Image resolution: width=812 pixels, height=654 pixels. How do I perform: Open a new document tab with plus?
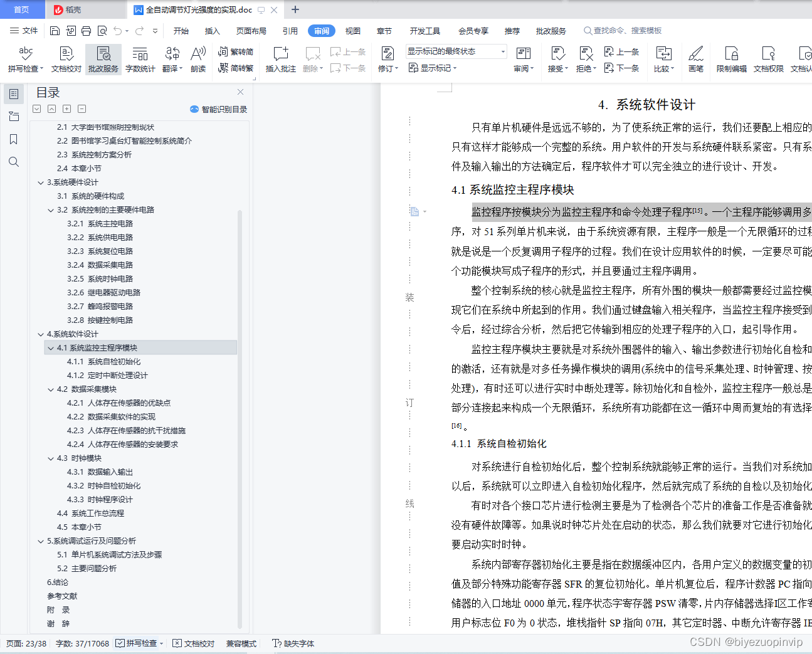(x=295, y=9)
